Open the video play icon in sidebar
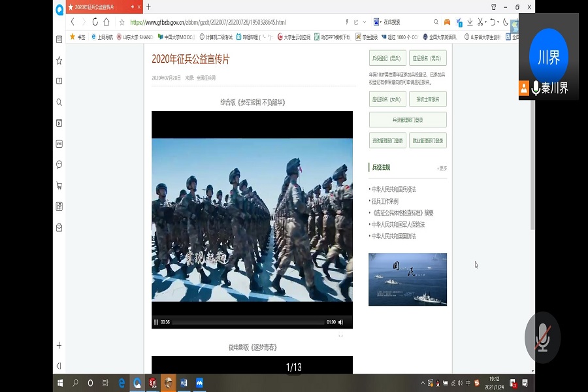Image resolution: width=588 pixels, height=392 pixels. coord(59,123)
